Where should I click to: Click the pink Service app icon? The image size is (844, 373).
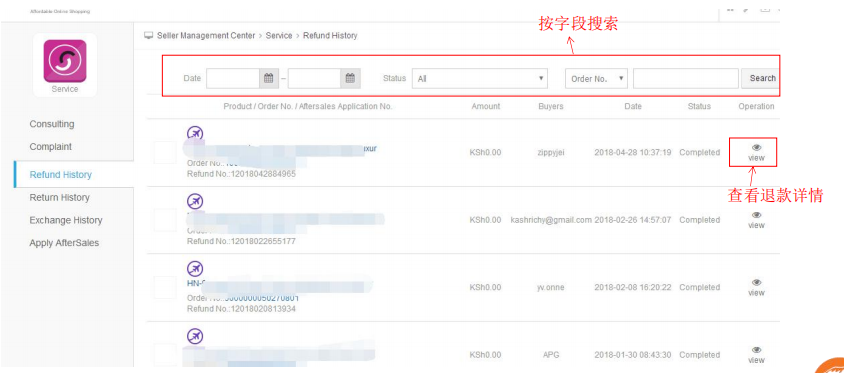(x=65, y=61)
